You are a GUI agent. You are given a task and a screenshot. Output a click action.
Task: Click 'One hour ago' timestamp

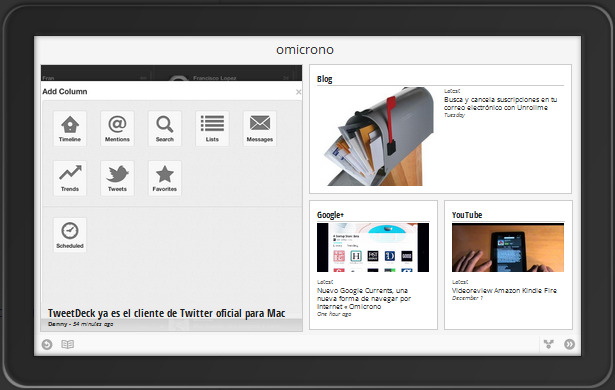pyautogui.click(x=334, y=314)
